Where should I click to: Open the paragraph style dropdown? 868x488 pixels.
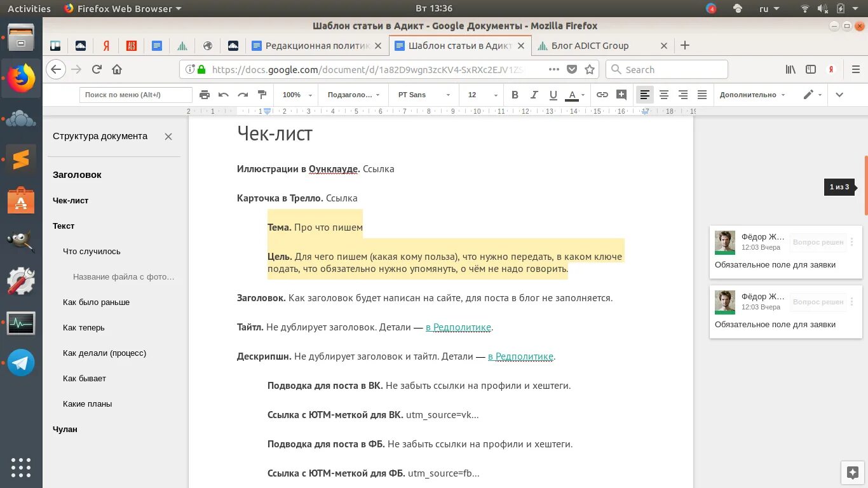pyautogui.click(x=353, y=95)
